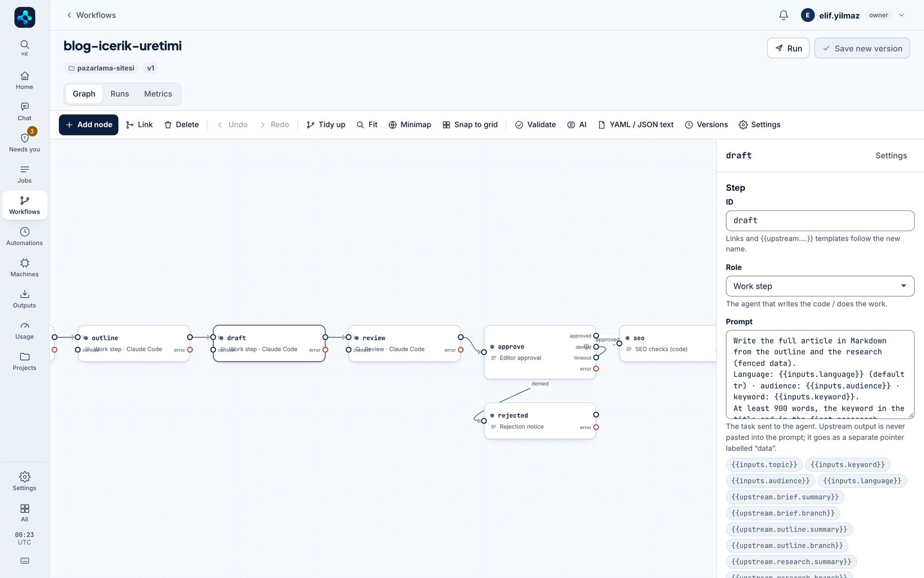
Task: Click draft node's error port
Action: [x=325, y=350]
